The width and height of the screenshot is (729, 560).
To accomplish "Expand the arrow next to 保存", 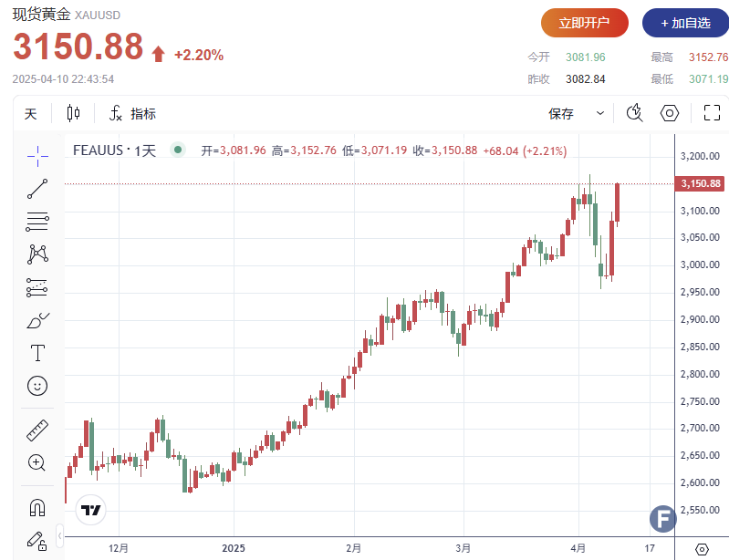I will (x=600, y=114).
